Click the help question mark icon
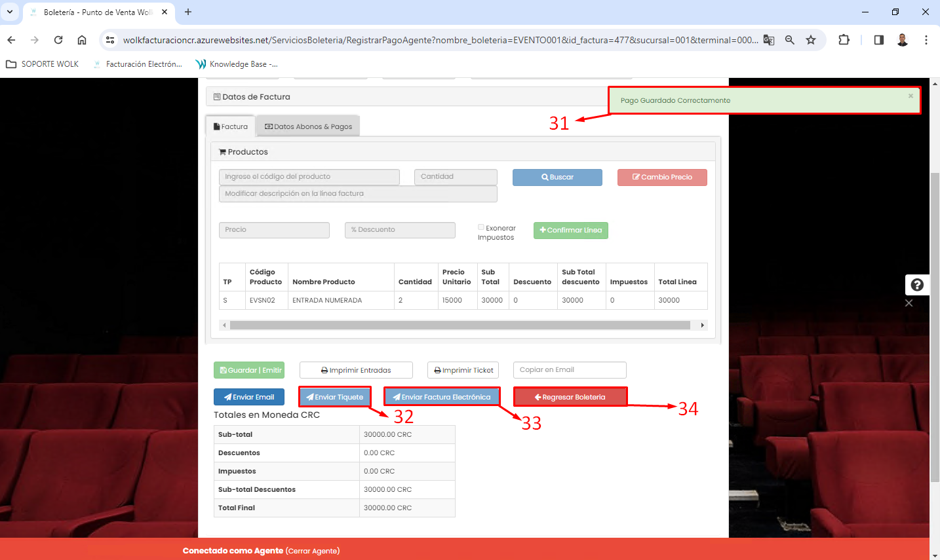 918,285
